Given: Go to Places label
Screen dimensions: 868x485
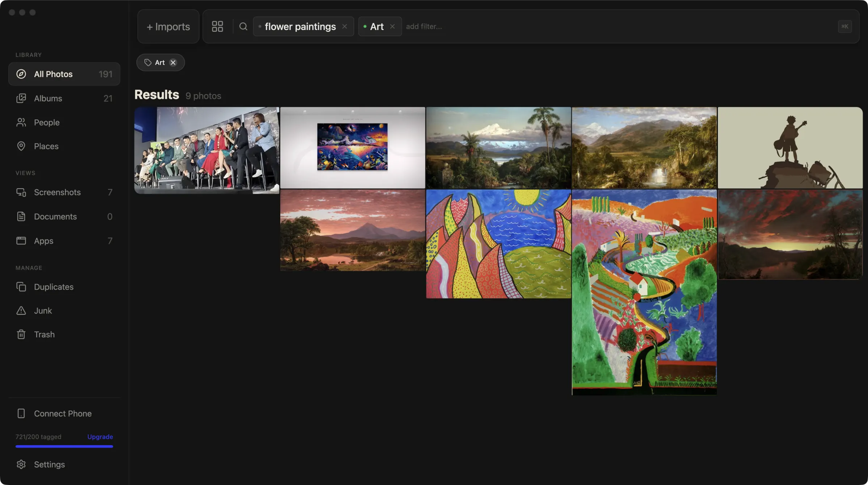Looking at the screenshot, I should 46,146.
